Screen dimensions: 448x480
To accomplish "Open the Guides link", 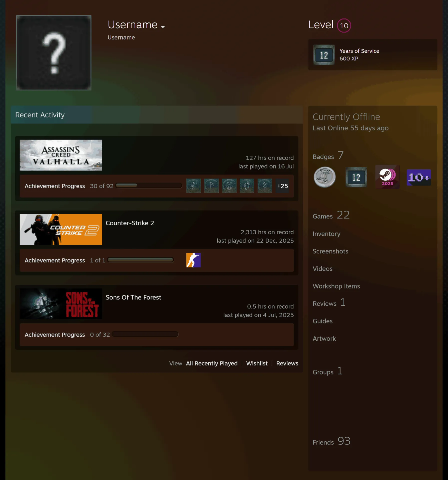I will (x=322, y=321).
